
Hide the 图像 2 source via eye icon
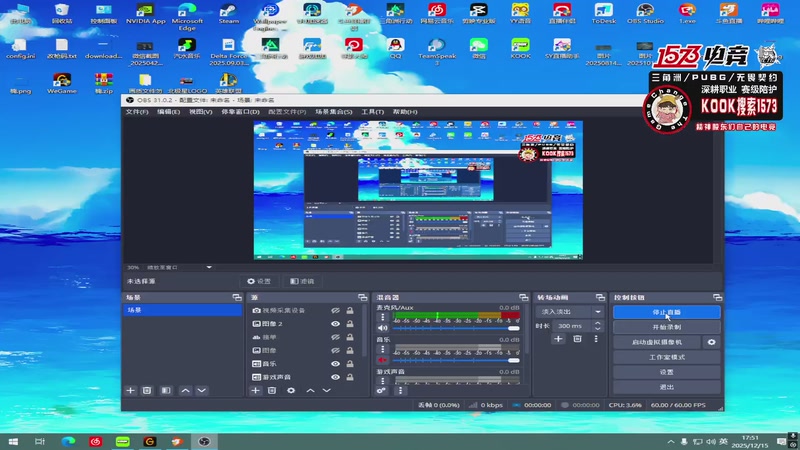point(335,323)
